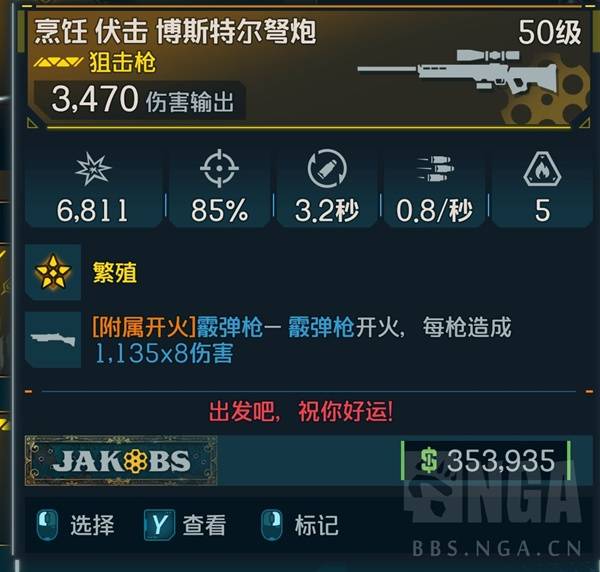Click the accuracy crosshair icon above 85%
Viewport: 600px width, 572px height.
click(x=219, y=168)
